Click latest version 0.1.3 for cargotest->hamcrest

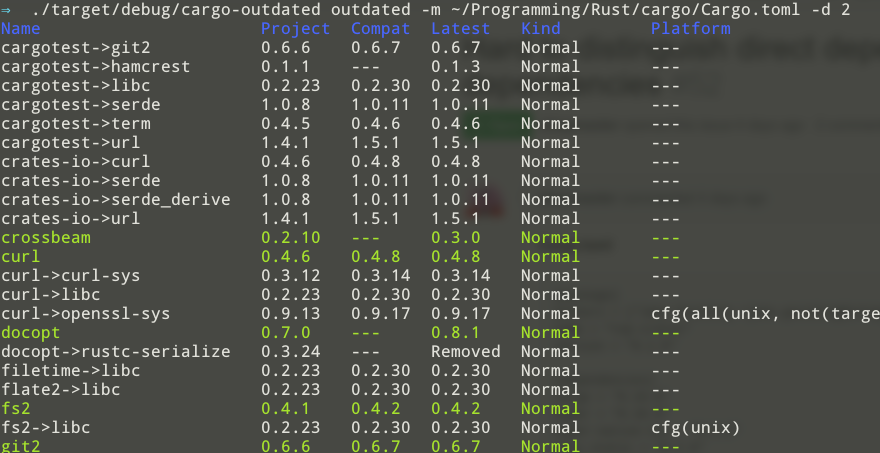(x=456, y=67)
